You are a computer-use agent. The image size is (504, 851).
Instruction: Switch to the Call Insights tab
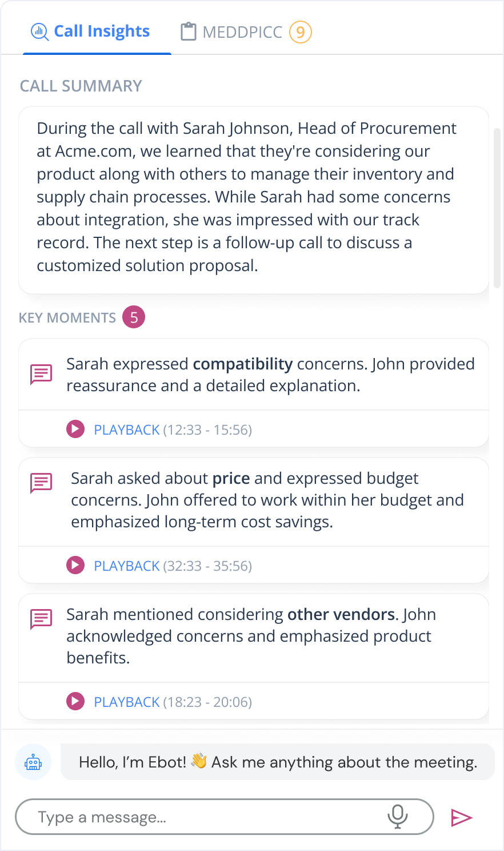102,31
